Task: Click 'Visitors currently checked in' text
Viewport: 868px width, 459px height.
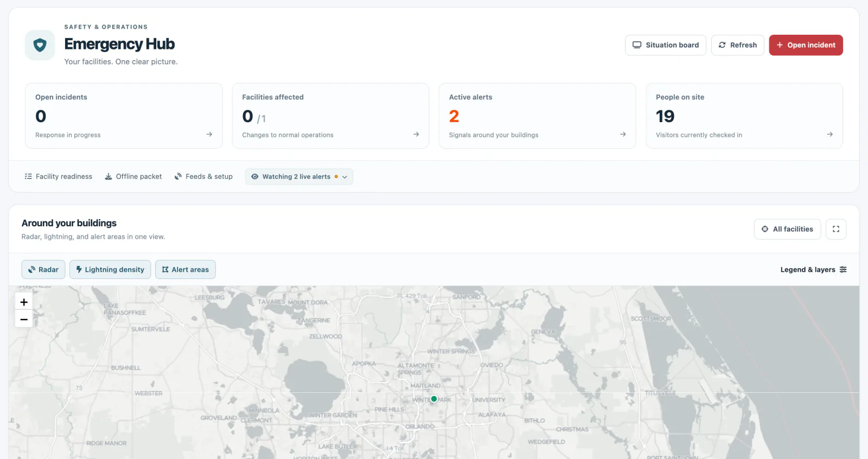Action: tap(699, 135)
